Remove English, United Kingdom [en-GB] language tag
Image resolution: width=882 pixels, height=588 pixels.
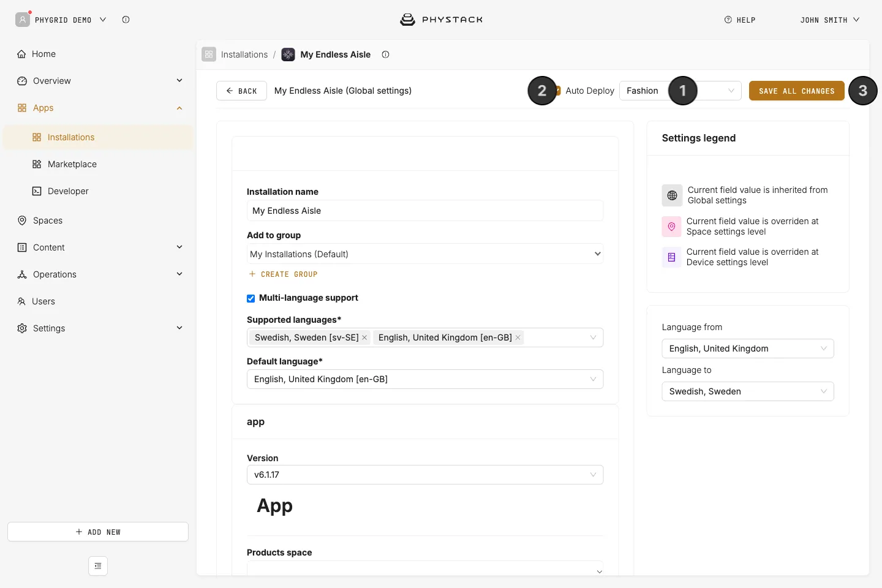pyautogui.click(x=518, y=337)
